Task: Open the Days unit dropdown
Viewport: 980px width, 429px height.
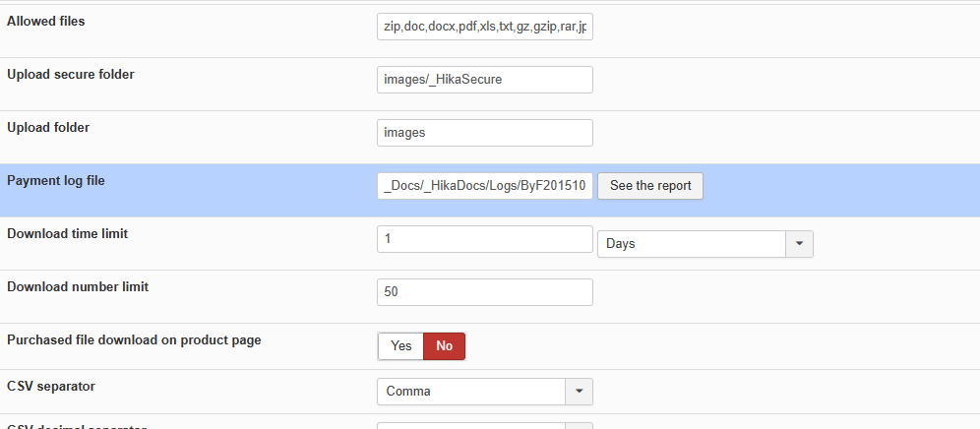Action: pos(691,244)
